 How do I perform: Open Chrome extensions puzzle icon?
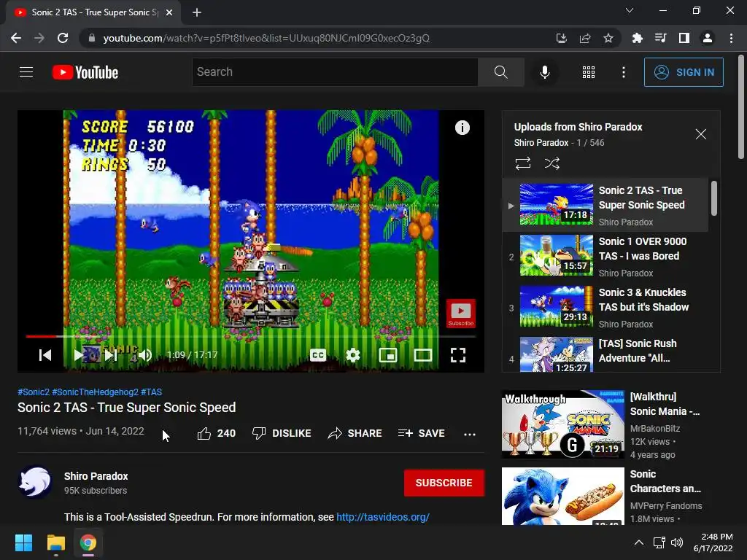click(x=637, y=38)
